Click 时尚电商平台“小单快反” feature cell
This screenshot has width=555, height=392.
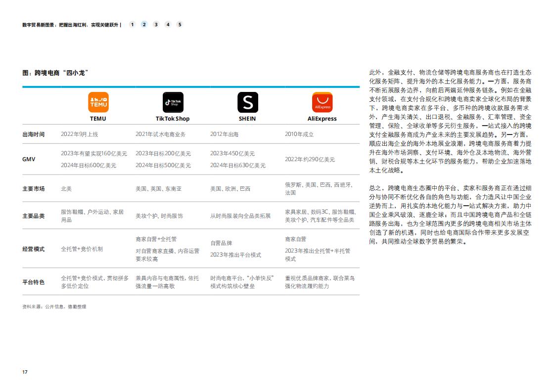click(x=242, y=282)
